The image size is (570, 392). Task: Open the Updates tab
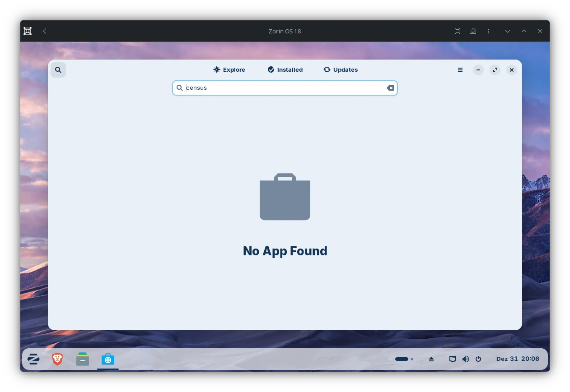click(x=341, y=69)
